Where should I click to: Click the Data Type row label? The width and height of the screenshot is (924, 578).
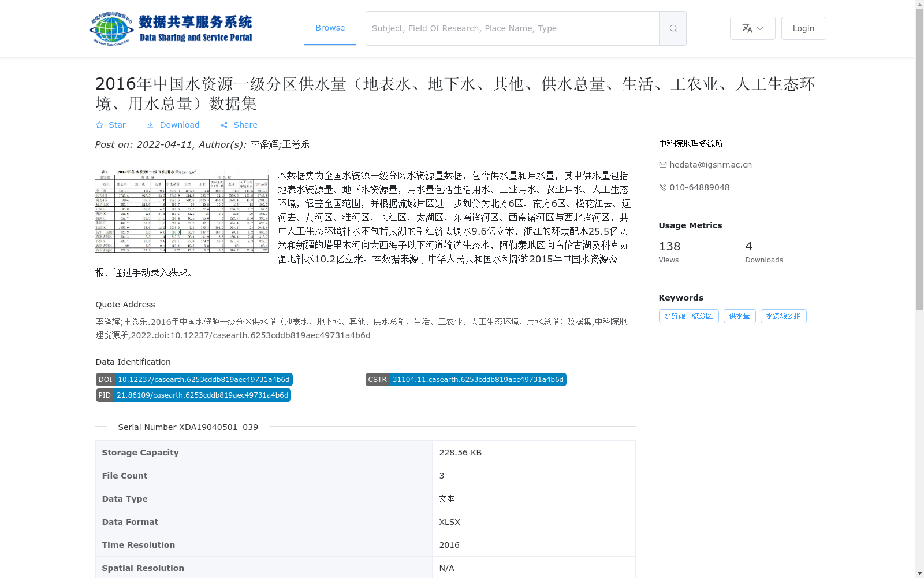click(x=125, y=499)
